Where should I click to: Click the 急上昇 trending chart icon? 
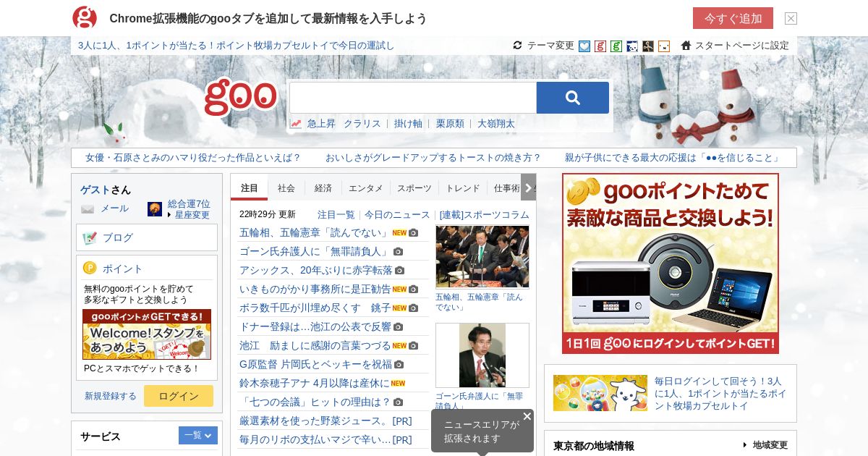[x=296, y=124]
